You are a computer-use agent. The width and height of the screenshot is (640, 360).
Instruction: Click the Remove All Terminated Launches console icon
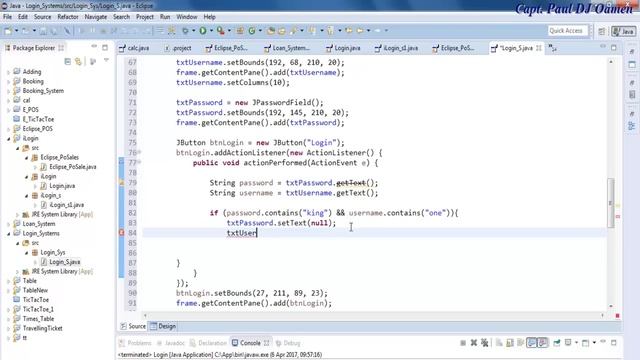484,343
